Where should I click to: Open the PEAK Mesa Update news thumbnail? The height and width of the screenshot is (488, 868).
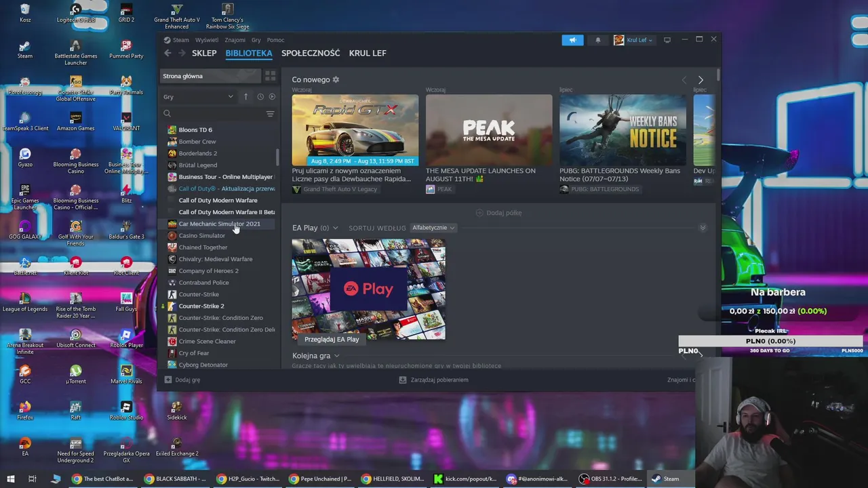pos(489,130)
